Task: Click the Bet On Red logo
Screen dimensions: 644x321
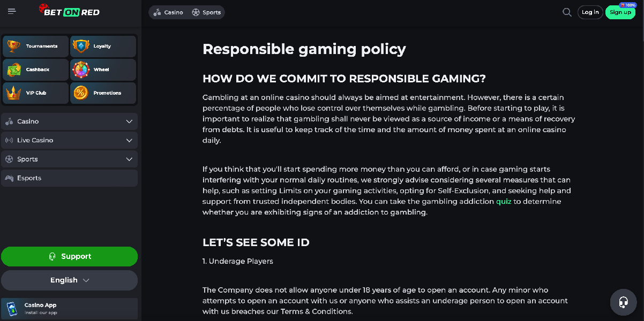Action: point(69,10)
